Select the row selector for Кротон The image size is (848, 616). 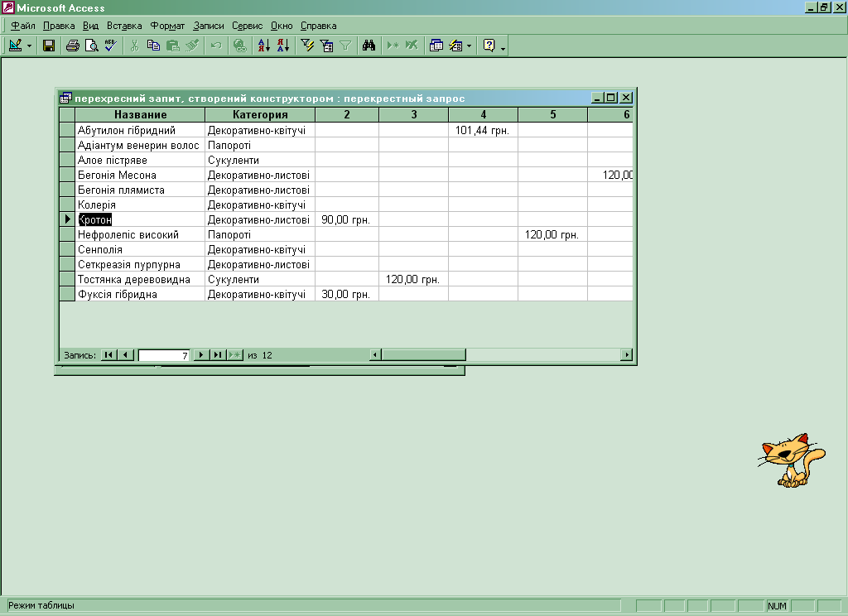67,219
